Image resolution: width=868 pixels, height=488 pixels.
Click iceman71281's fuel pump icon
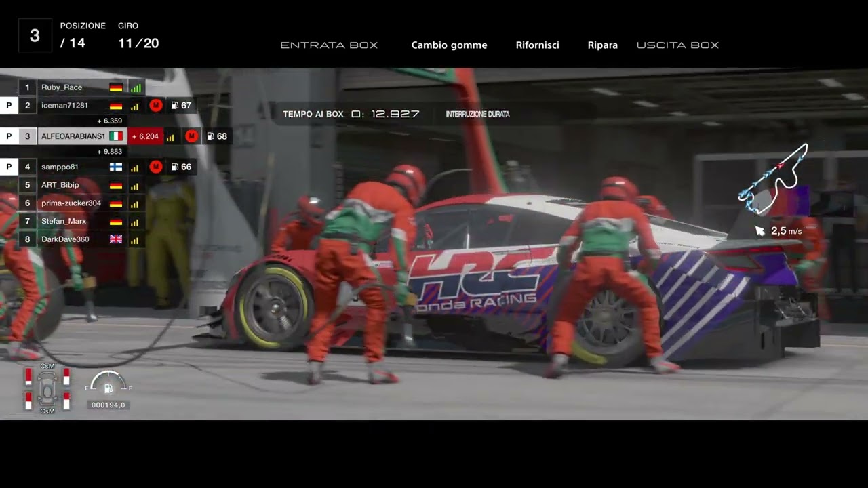tap(174, 106)
